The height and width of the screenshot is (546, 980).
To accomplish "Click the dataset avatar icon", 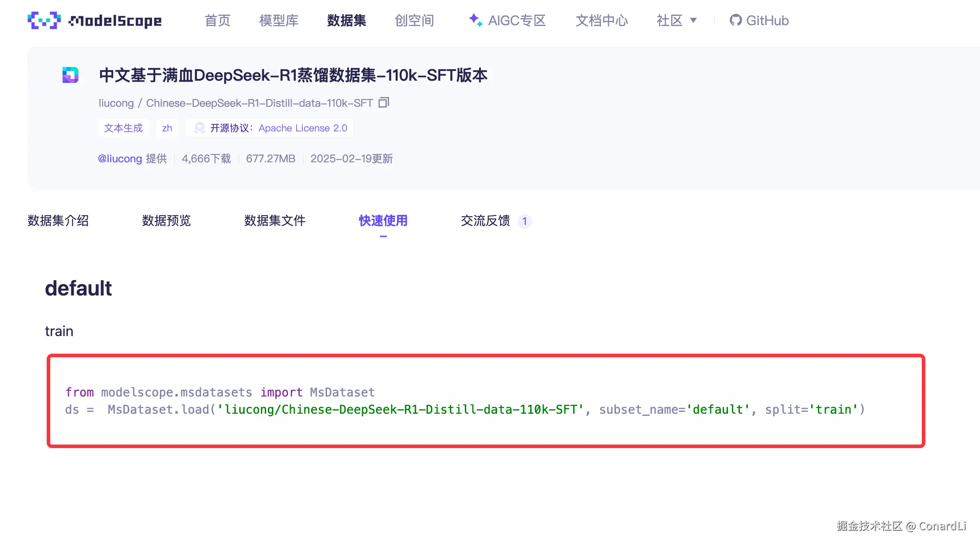I will [71, 75].
